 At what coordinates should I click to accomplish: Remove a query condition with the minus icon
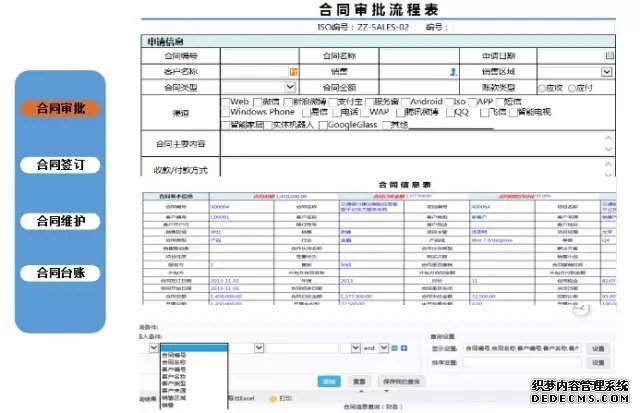[394, 348]
